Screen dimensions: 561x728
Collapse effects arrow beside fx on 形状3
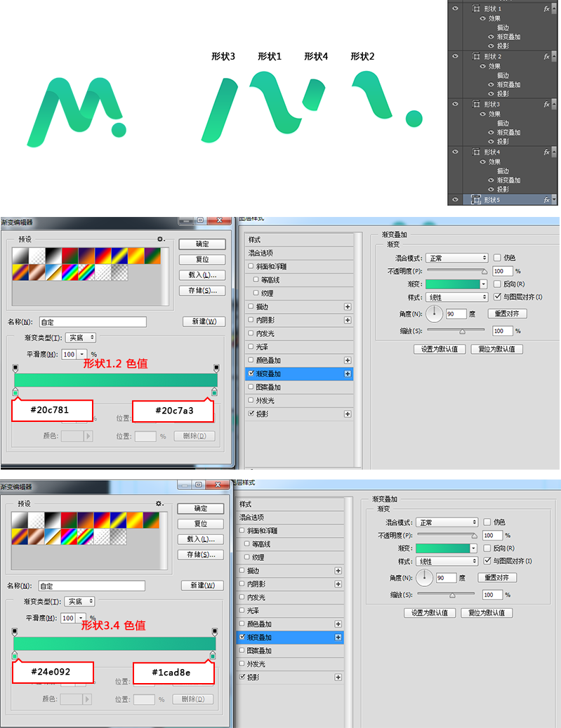553,104
